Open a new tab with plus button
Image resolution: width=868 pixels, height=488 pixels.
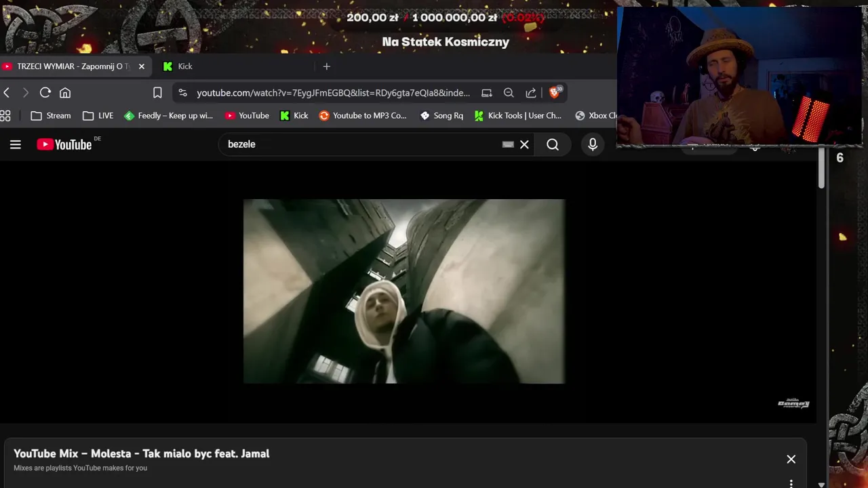(x=326, y=66)
